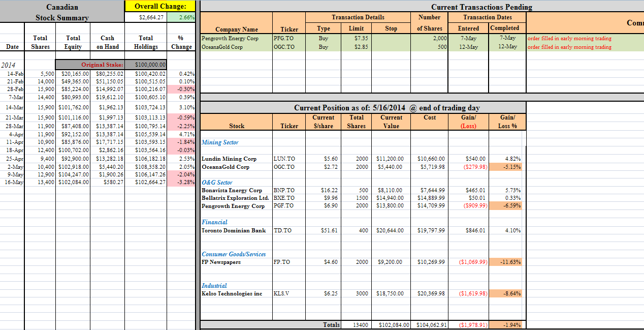Select the Transaction Details header cell

tap(358, 17)
